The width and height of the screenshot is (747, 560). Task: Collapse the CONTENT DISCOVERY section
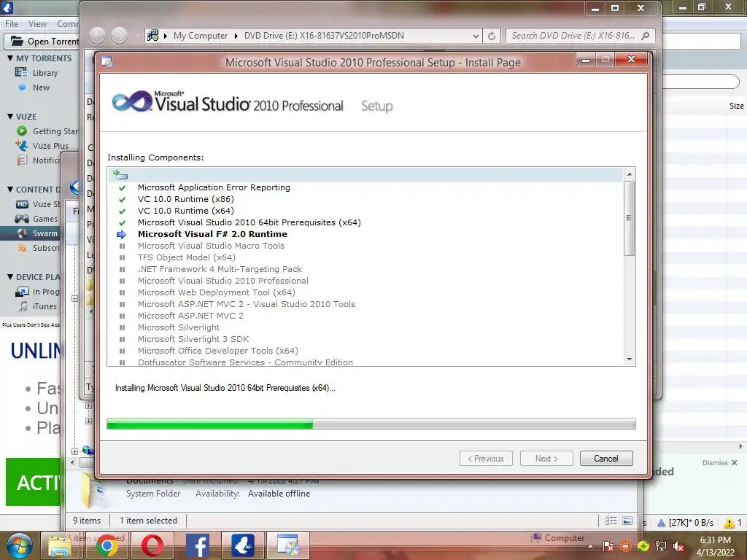[10, 190]
